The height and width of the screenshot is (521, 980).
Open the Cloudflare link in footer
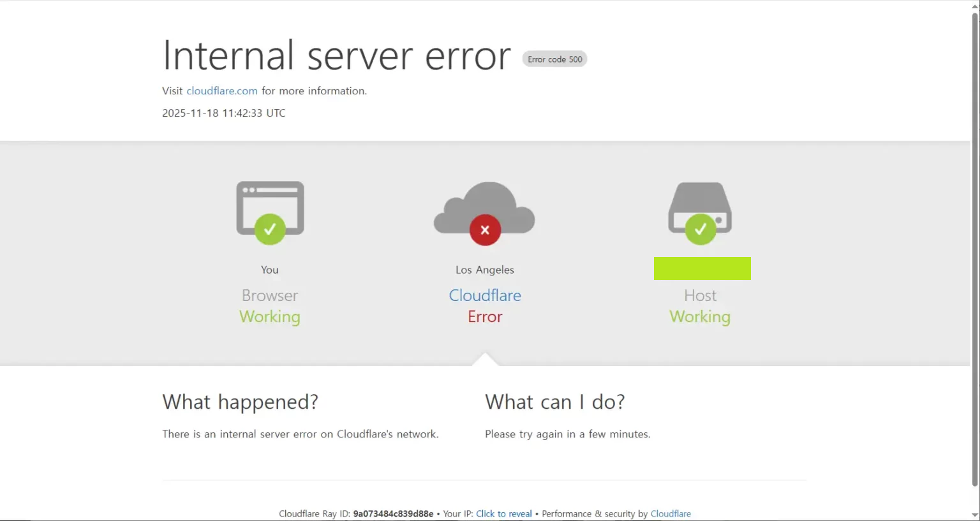[671, 513]
